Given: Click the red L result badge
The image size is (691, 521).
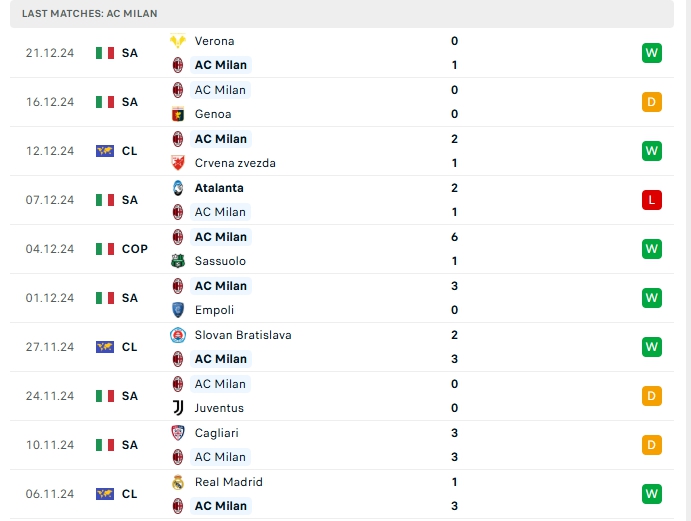Looking at the screenshot, I should 652,200.
